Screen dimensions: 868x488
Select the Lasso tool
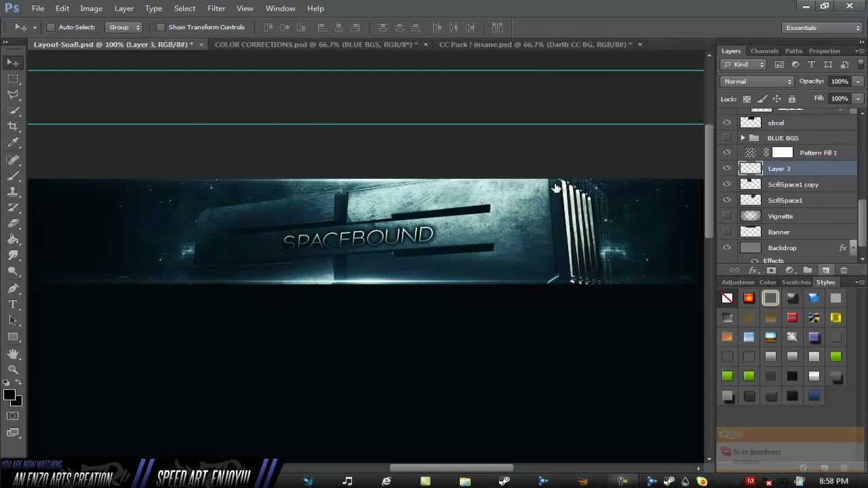coord(13,95)
